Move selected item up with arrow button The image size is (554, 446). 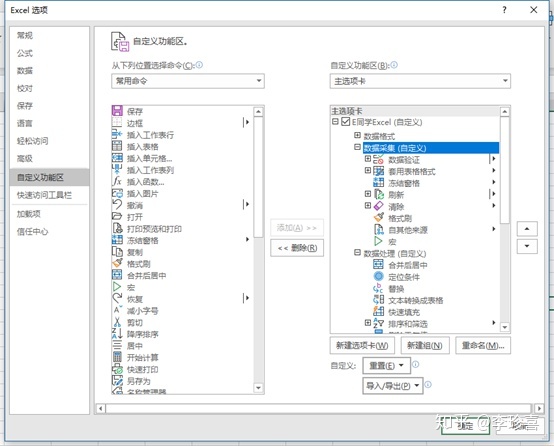527,229
